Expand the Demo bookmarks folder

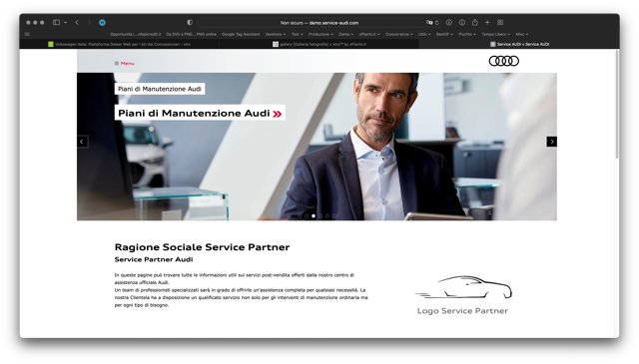pyautogui.click(x=346, y=34)
